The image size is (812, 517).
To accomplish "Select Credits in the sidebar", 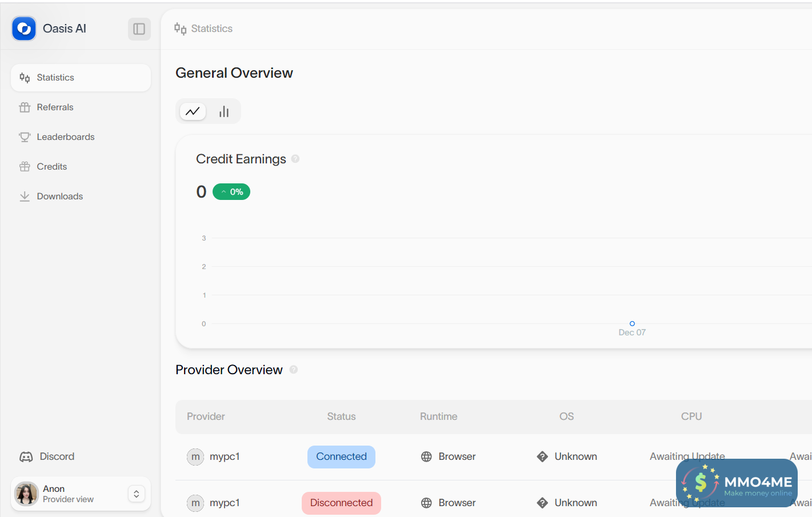I will pyautogui.click(x=51, y=167).
